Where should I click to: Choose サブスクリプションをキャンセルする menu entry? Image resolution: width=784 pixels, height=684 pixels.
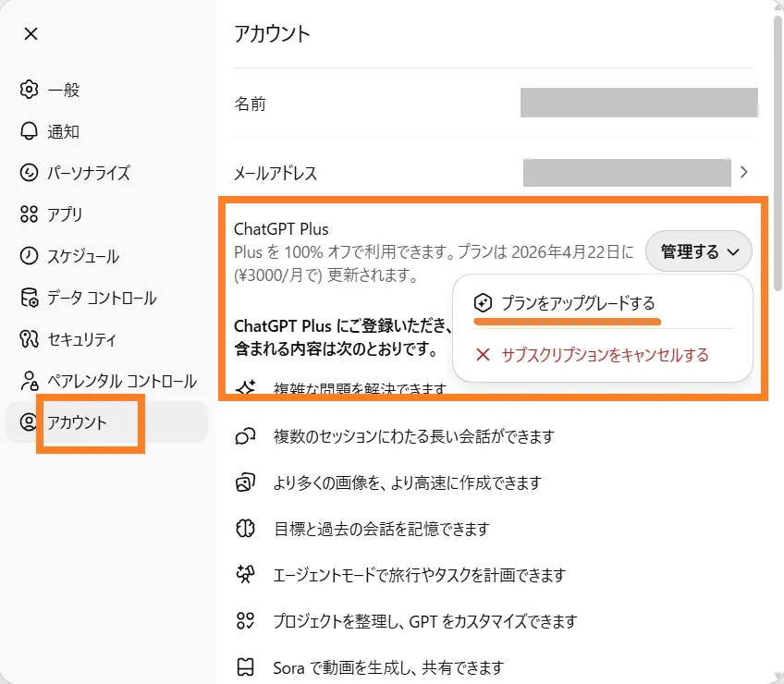(605, 355)
